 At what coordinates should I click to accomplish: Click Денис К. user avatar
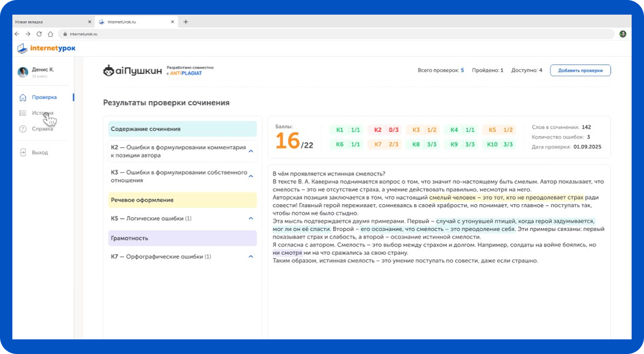pyautogui.click(x=23, y=72)
